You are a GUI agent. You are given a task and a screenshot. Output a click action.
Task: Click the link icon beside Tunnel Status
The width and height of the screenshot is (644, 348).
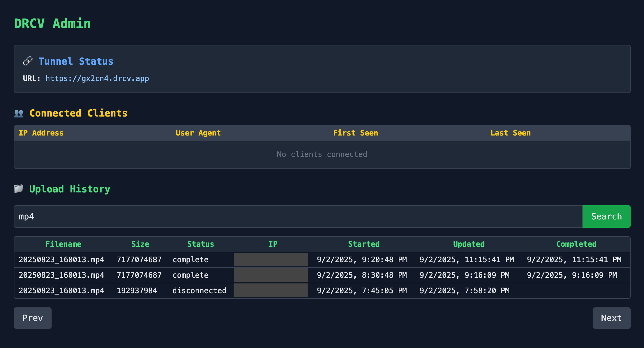[x=28, y=61]
